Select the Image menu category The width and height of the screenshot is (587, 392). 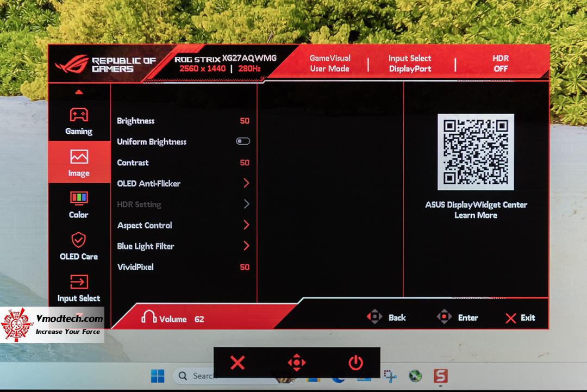tap(79, 163)
